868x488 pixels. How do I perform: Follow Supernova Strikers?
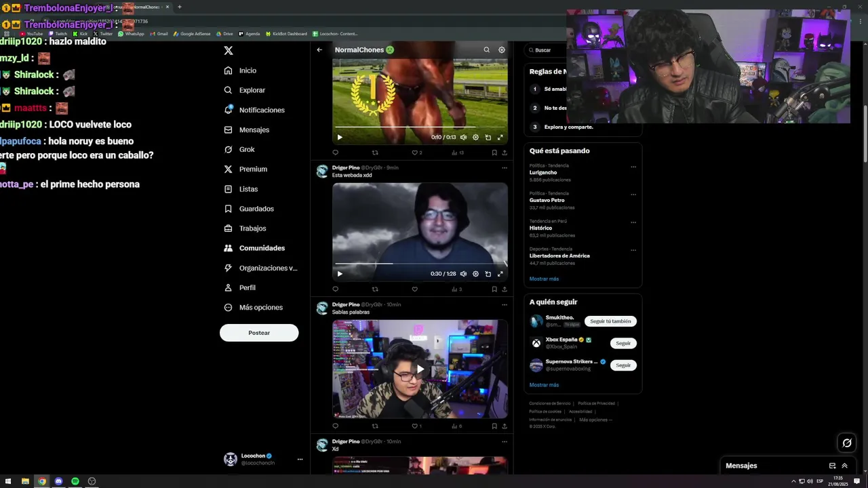click(x=623, y=365)
